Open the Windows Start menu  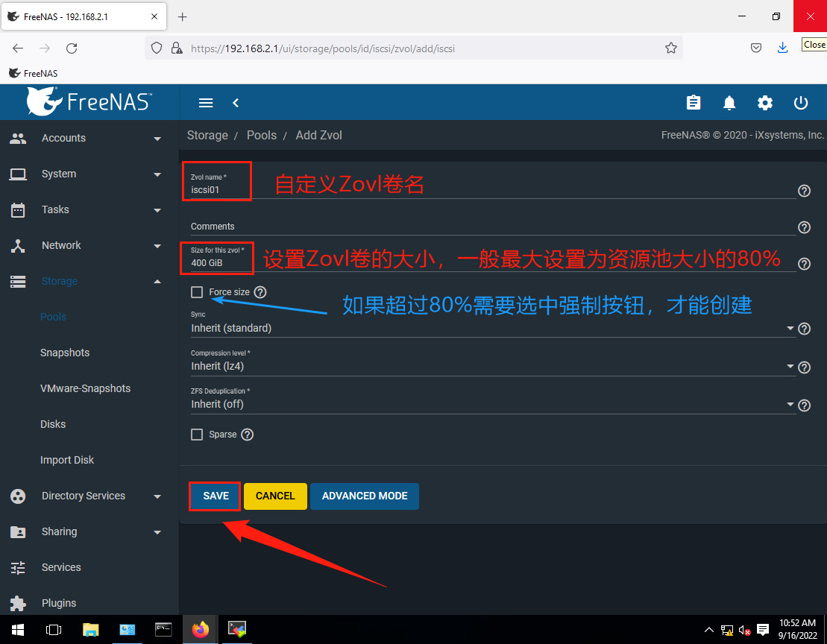(x=18, y=630)
